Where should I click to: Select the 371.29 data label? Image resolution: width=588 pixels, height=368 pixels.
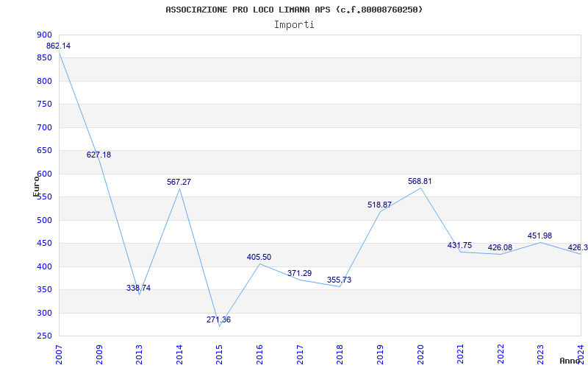click(299, 273)
